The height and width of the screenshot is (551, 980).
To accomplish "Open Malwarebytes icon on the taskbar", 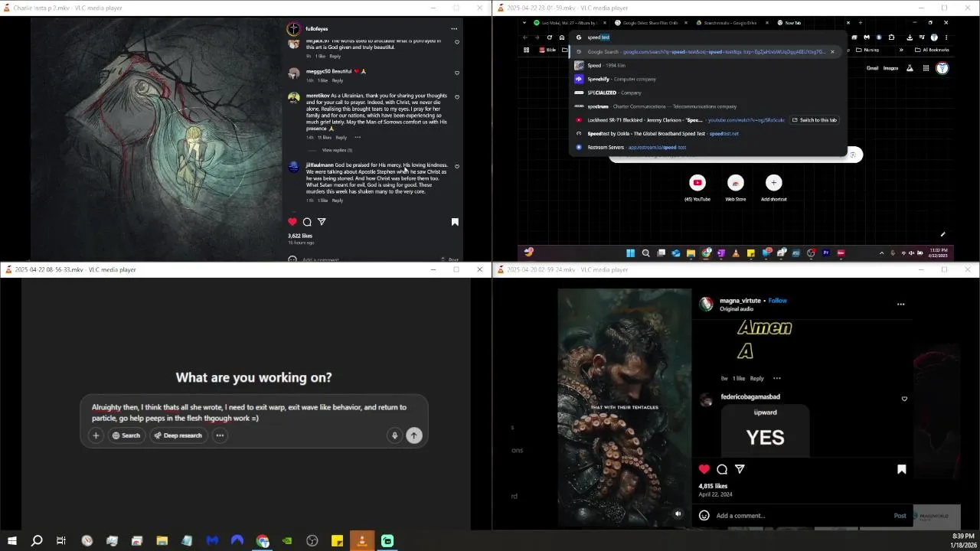I will point(212,541).
